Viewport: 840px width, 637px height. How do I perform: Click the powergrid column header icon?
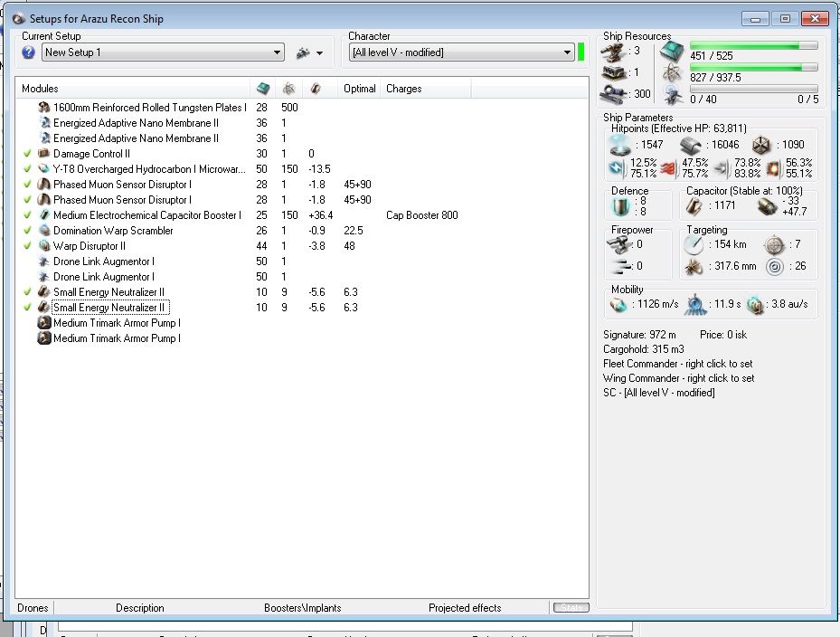click(x=288, y=89)
